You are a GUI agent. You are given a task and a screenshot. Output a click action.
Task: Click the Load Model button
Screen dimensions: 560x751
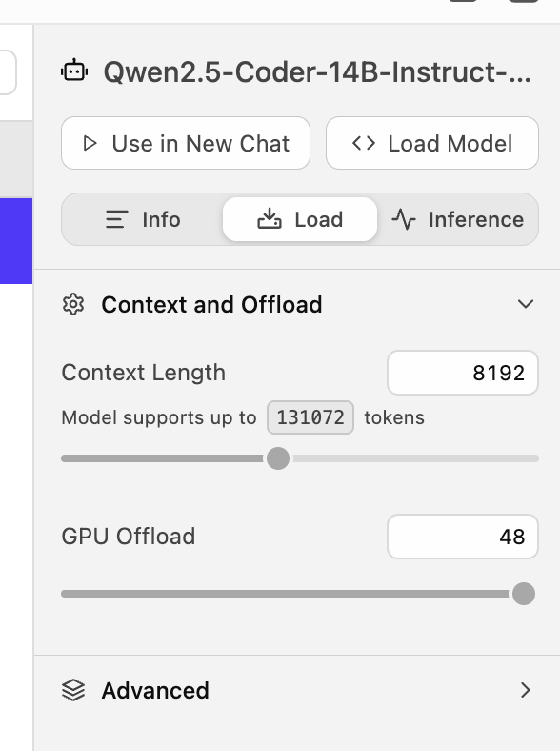[432, 143]
